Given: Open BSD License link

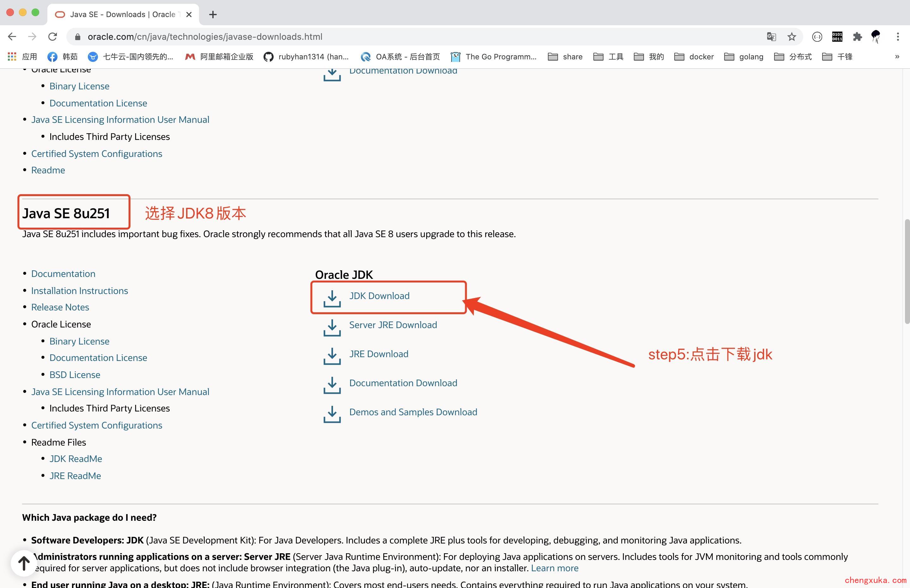Looking at the screenshot, I should click(x=75, y=375).
